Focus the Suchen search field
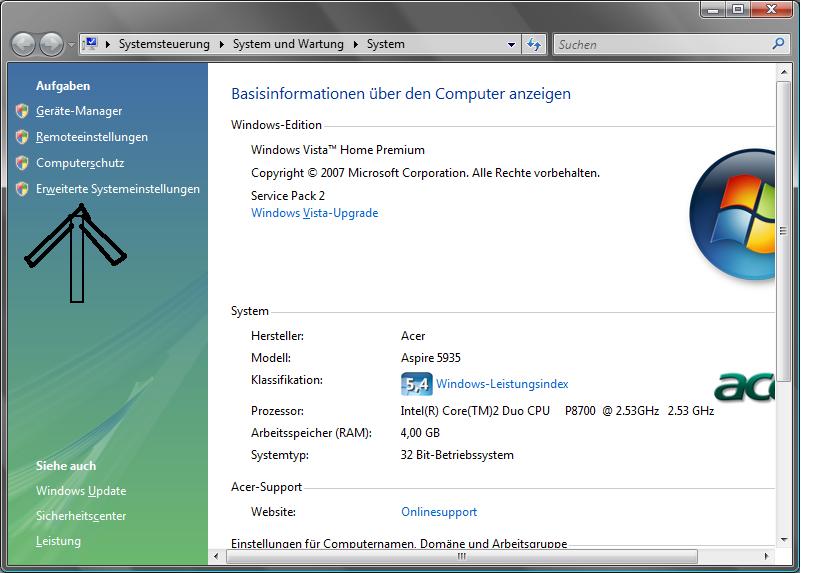This screenshot has width=840, height=573. (x=662, y=44)
